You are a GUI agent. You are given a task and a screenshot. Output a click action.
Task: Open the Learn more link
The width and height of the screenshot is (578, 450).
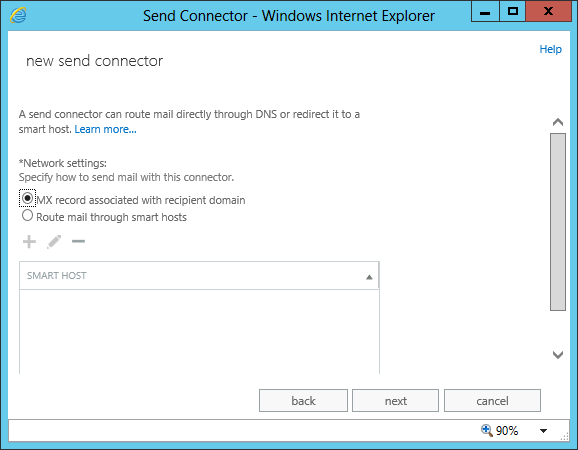tap(105, 129)
